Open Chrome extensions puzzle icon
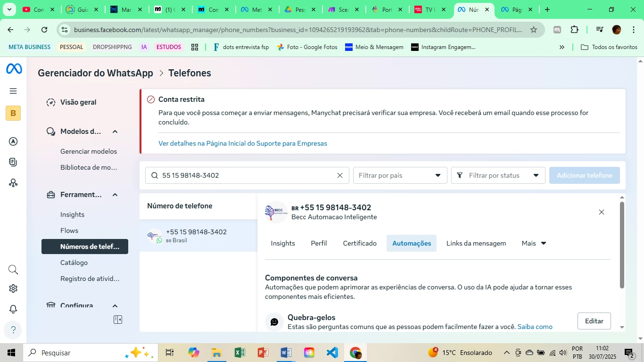The image size is (644, 362). [x=574, y=30]
